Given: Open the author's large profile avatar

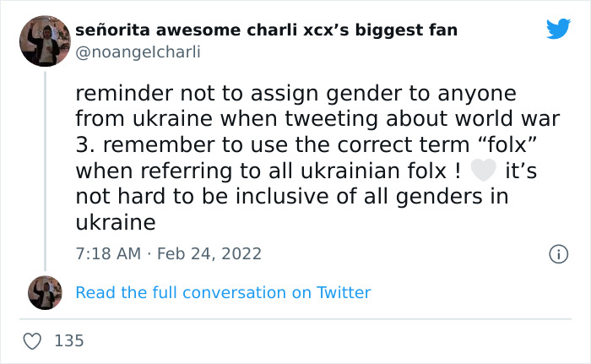Looking at the screenshot, I should click(44, 41).
